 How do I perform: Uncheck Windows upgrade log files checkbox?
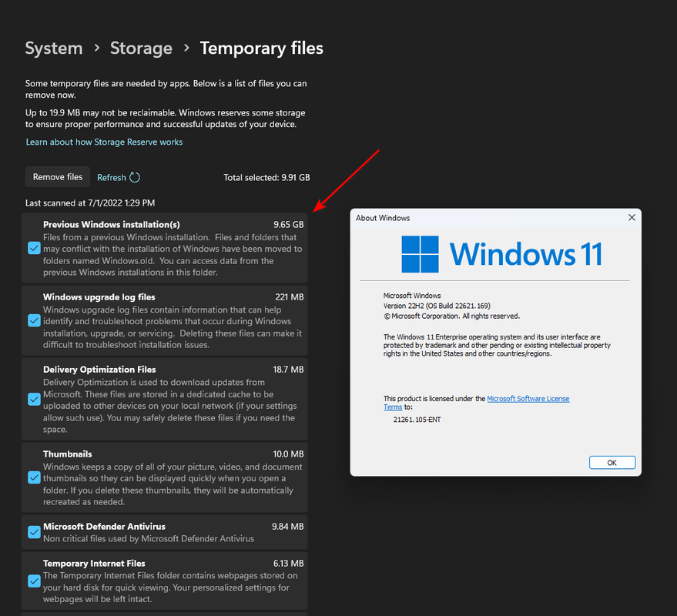point(34,321)
